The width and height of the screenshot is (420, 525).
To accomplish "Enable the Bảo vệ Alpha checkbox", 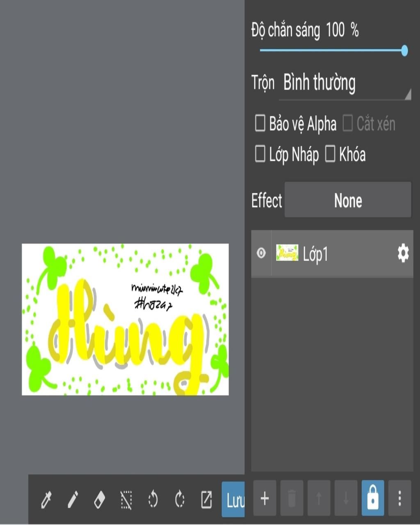I will [260, 123].
